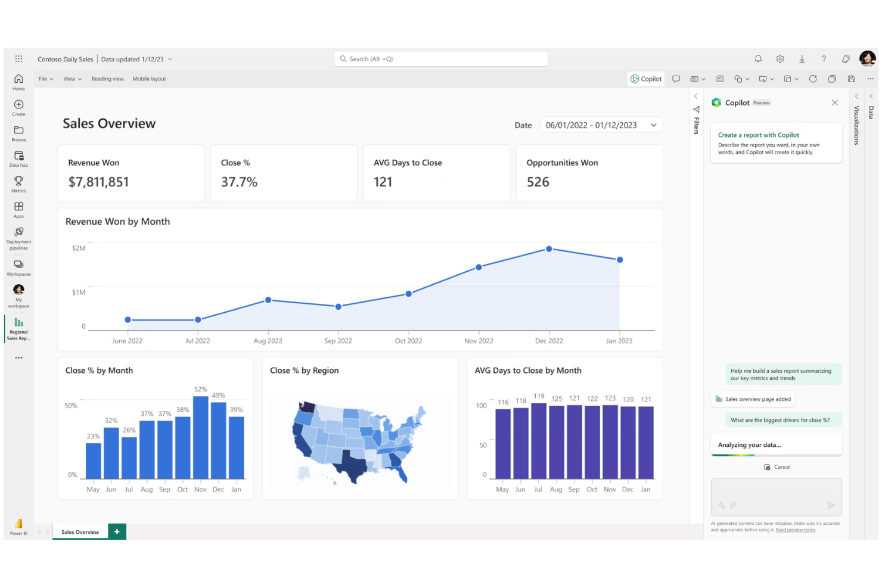882x588 pixels.
Task: Open the File menu
Action: [45, 78]
